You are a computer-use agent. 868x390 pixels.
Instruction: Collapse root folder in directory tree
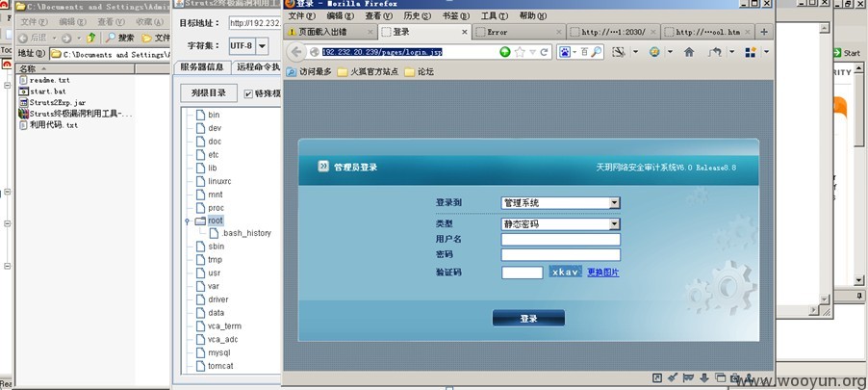click(187, 221)
